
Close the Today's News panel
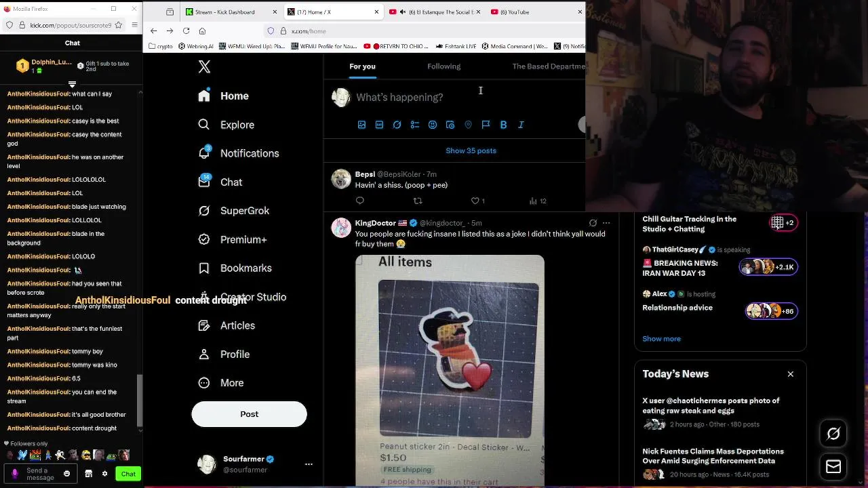(790, 374)
